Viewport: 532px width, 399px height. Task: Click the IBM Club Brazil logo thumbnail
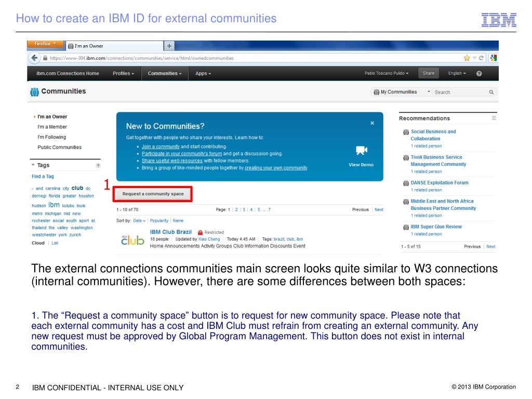click(132, 240)
